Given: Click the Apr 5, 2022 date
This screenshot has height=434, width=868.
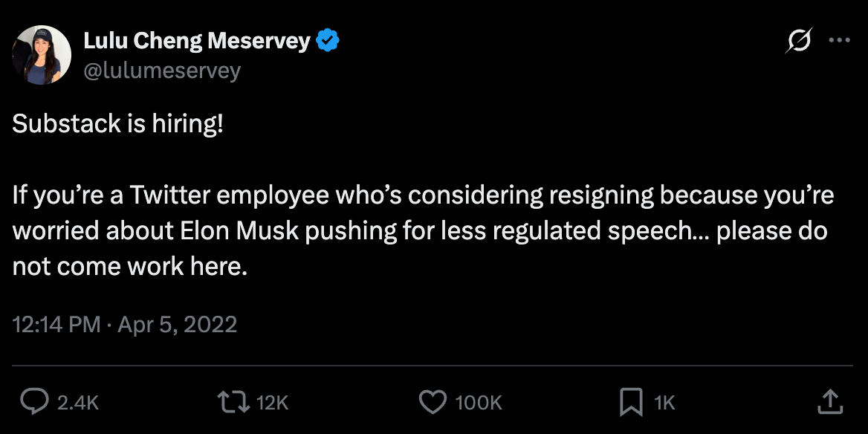Looking at the screenshot, I should coord(176,325).
